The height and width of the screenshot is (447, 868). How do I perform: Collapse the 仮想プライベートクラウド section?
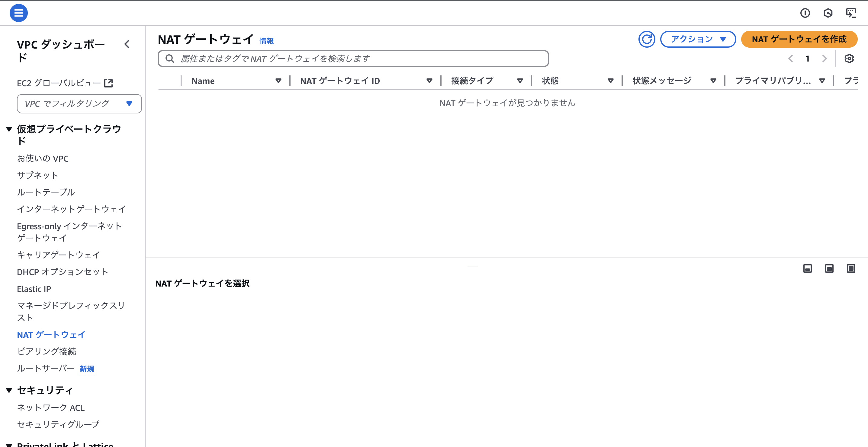click(9, 128)
